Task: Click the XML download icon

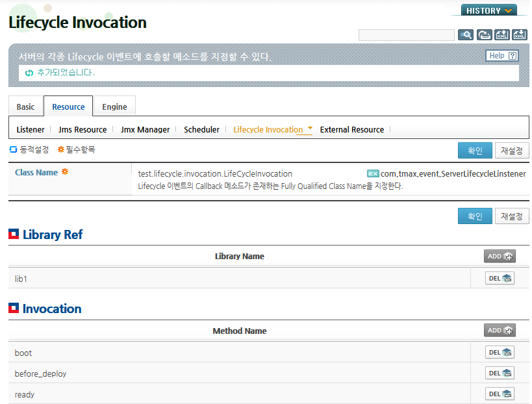Action: (x=520, y=34)
